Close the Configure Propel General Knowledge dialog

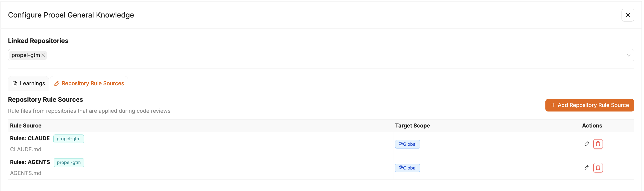628,15
